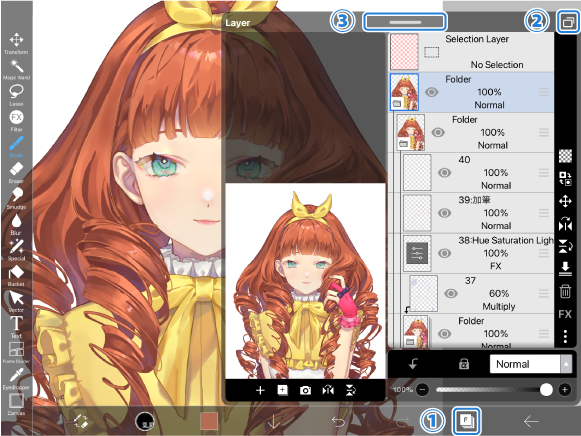Click the vertical flip layer icon
This screenshot has height=436, width=581.
point(565,246)
